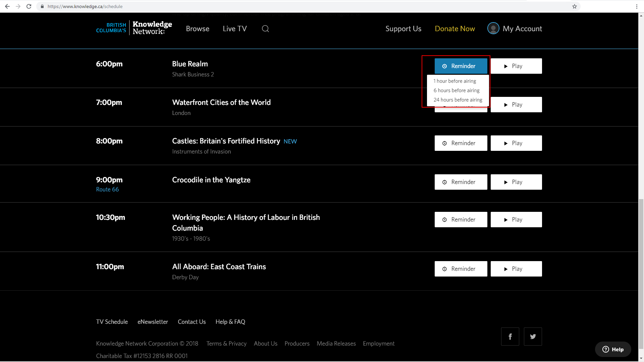Set Reminder for Castles: Britain's Fortified History

click(461, 143)
